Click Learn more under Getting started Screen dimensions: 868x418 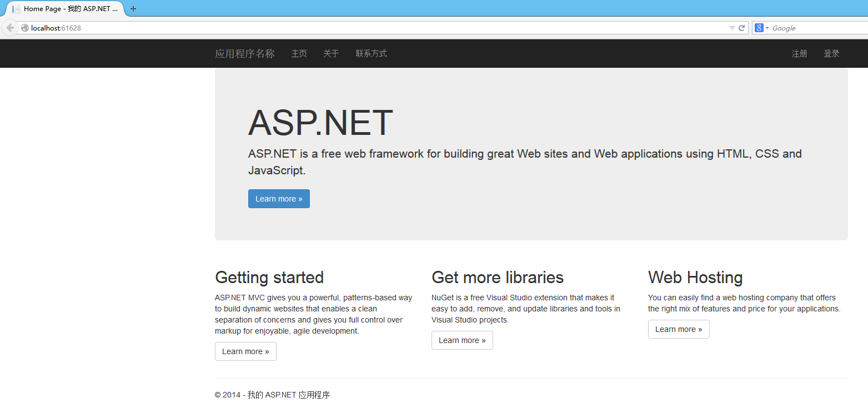245,351
